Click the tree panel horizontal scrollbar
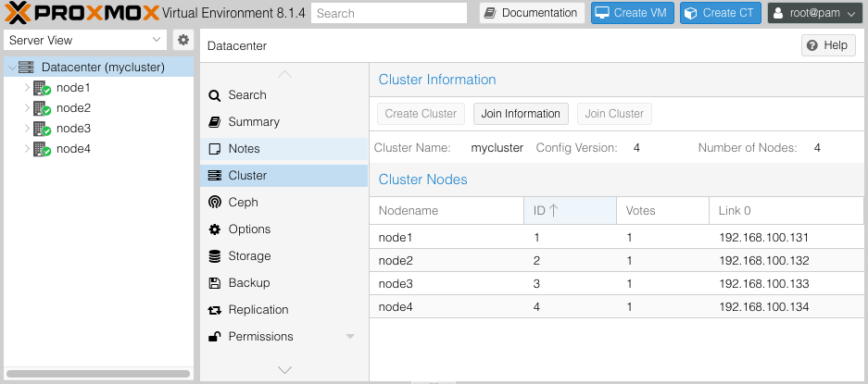 click(98, 374)
